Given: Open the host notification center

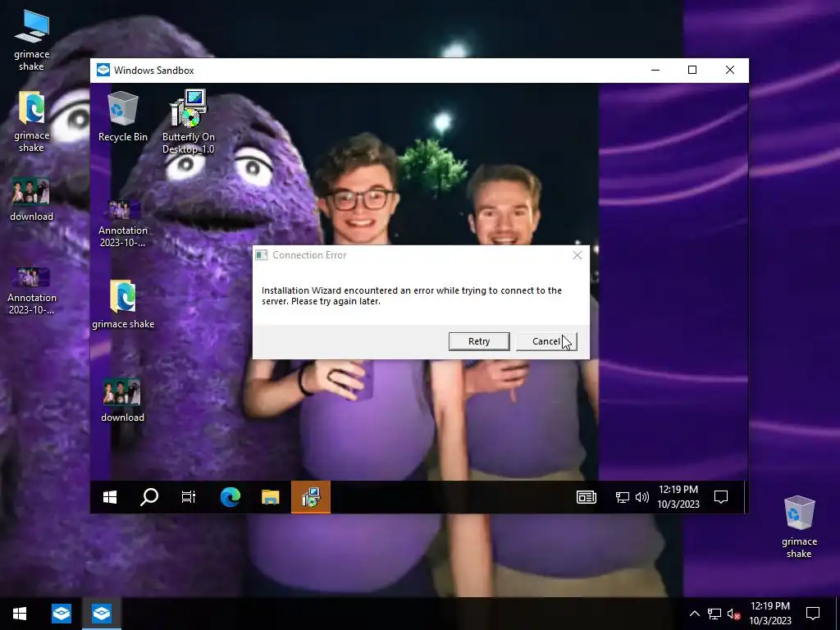Looking at the screenshot, I should coord(813,614).
